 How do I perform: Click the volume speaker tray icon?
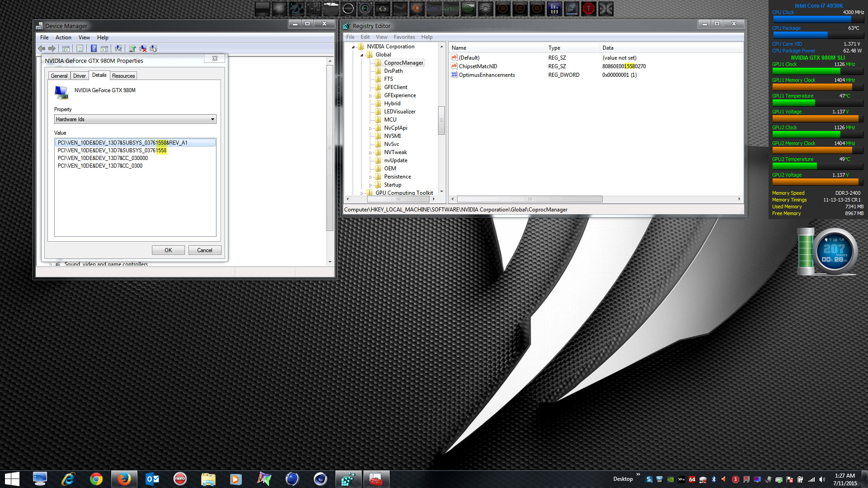click(822, 479)
